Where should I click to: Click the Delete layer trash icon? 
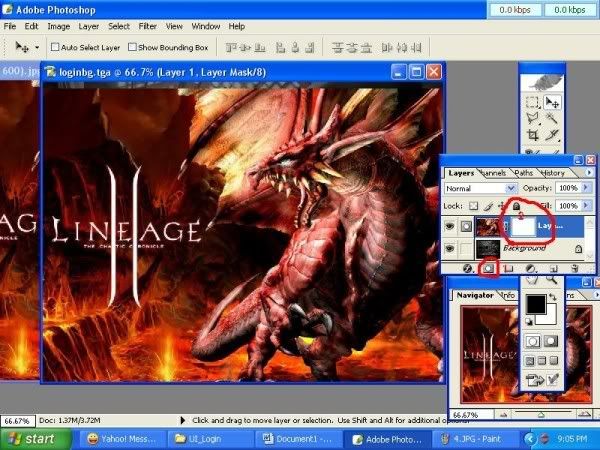[575, 269]
